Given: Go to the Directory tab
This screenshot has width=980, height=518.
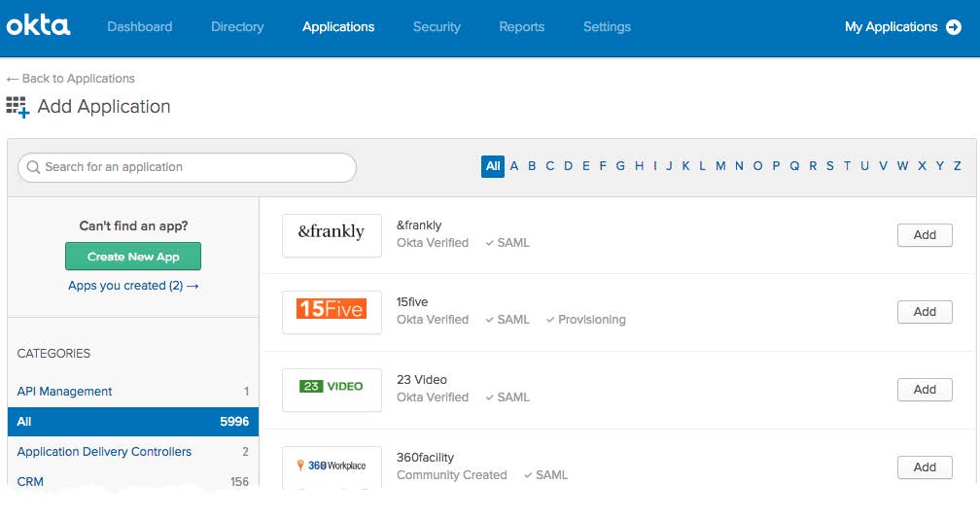Looking at the screenshot, I should click(x=237, y=27).
